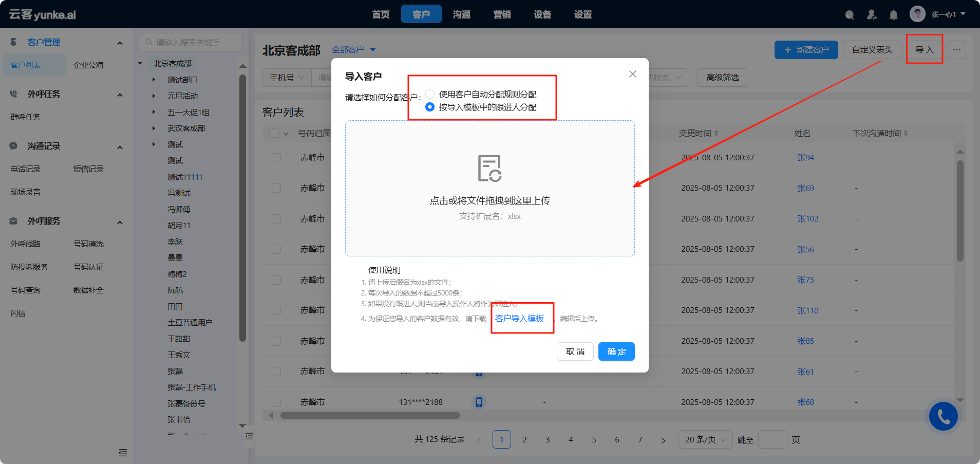Click the 确定 button in dialog
Viewport: 980px width, 464px height.
616,351
